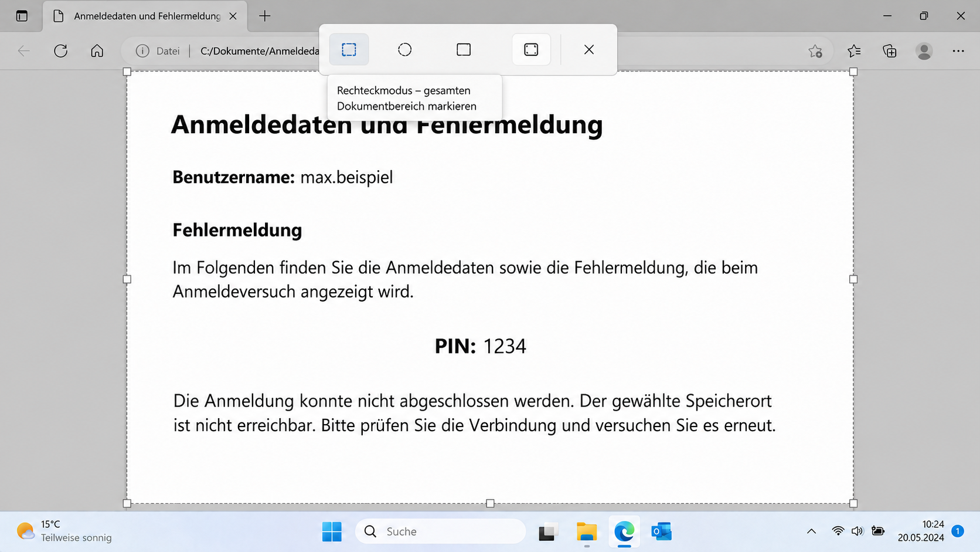The width and height of the screenshot is (980, 552).
Task: Open the Wi-Fi network settings
Action: (x=838, y=531)
